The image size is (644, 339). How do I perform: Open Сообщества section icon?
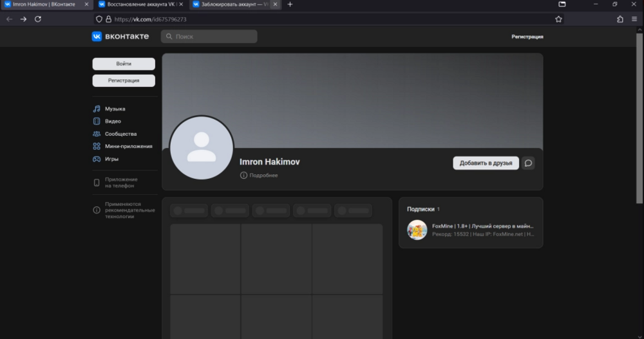point(97,134)
